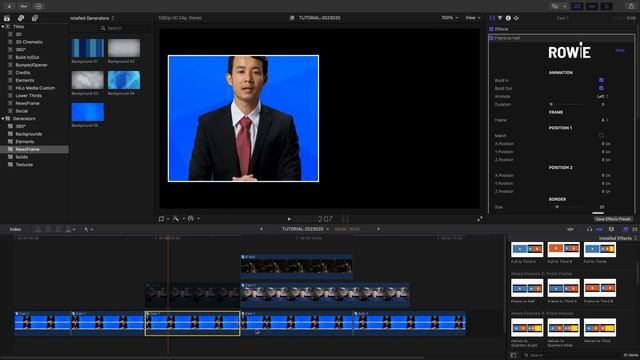Click the Import Media arrow icon
Screen dimensions: 640x360
[x=9, y=6]
